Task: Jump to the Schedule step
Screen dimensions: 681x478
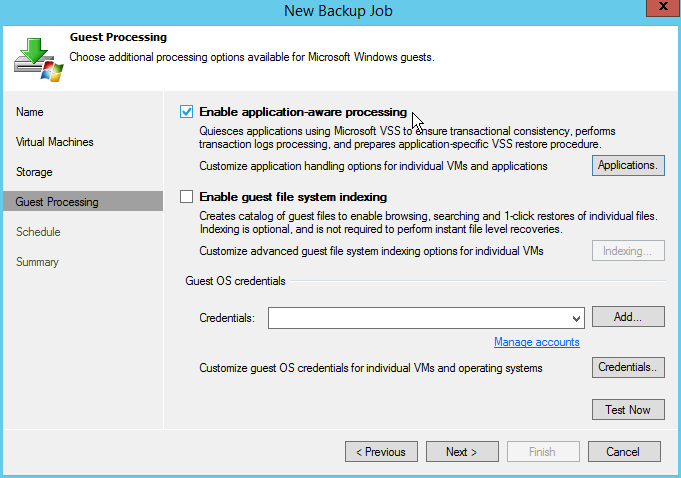Action: pyautogui.click(x=38, y=232)
